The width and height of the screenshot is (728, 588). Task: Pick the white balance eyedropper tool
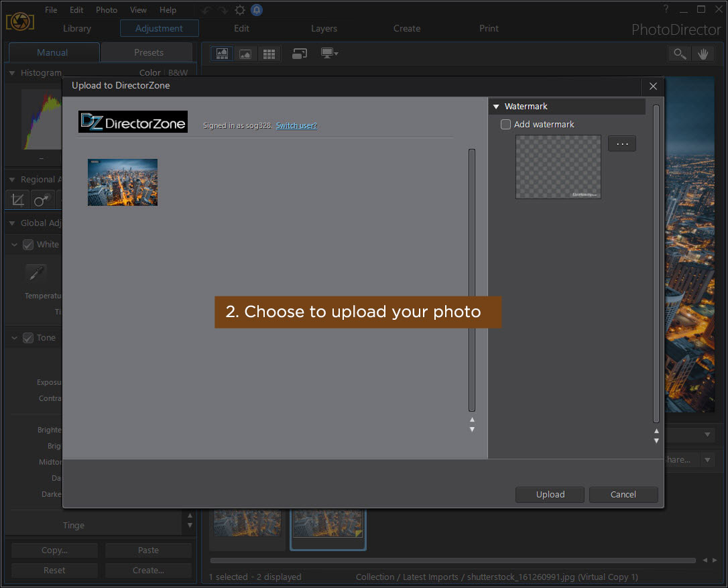click(x=36, y=274)
